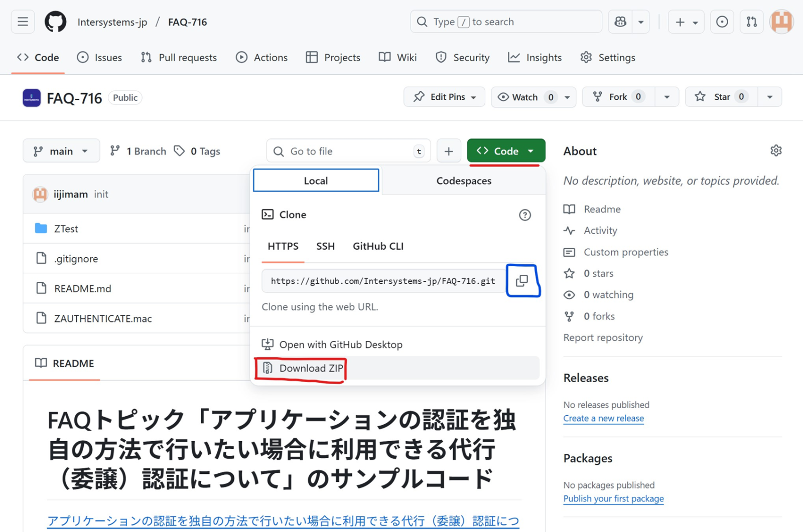Select the SSH clone tab
The height and width of the screenshot is (532, 803).
point(325,246)
